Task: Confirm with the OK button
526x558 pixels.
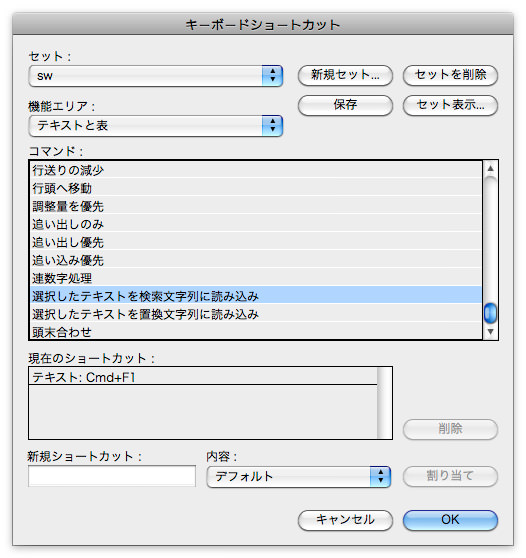Action: [450, 520]
